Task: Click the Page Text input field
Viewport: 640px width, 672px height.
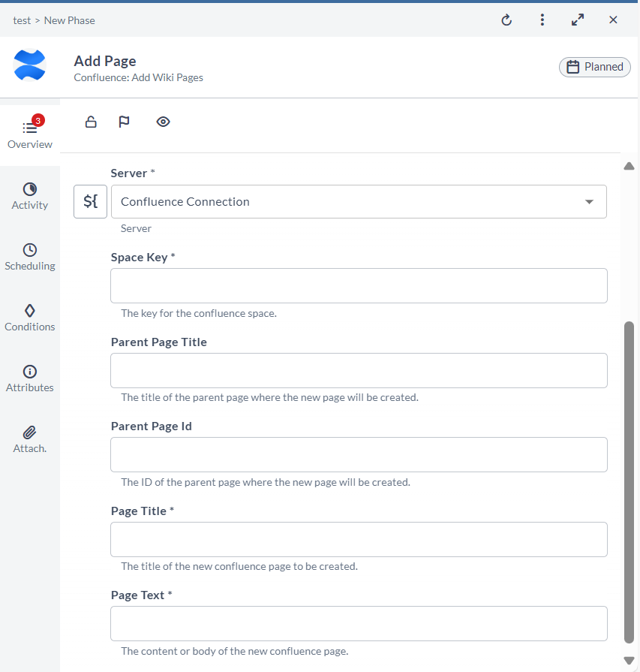Action: click(x=359, y=624)
